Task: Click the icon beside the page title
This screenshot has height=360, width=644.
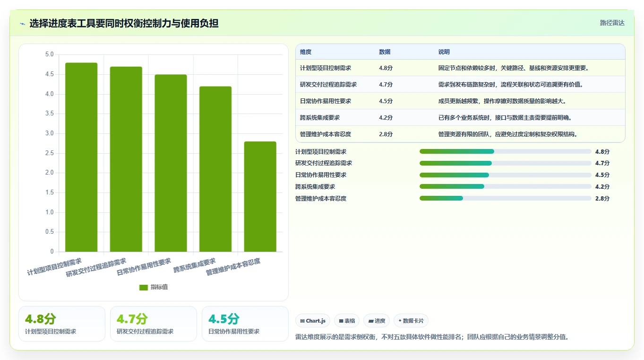Action: point(23,24)
